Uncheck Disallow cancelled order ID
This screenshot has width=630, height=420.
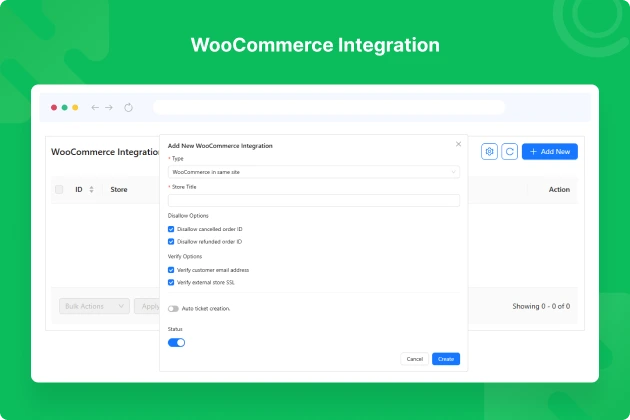coord(171,229)
